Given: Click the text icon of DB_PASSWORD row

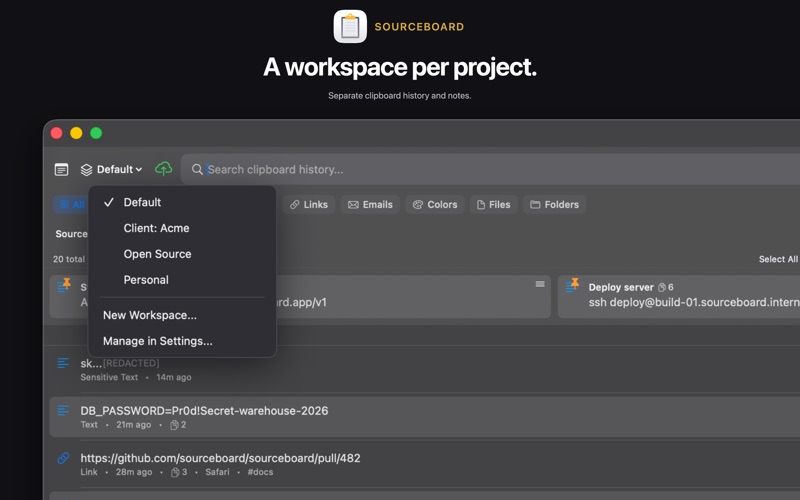Looking at the screenshot, I should 63,411.
